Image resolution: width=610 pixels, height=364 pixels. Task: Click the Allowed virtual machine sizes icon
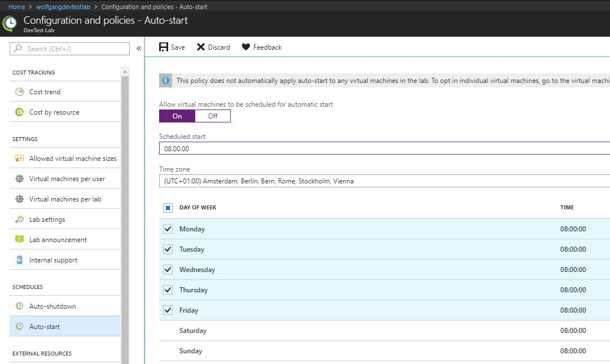point(19,158)
